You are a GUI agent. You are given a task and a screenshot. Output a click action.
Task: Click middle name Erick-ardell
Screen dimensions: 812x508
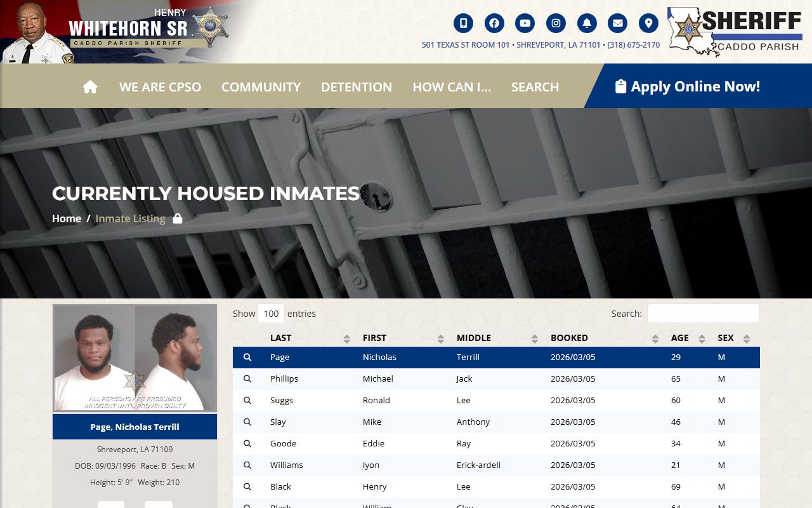(478, 465)
